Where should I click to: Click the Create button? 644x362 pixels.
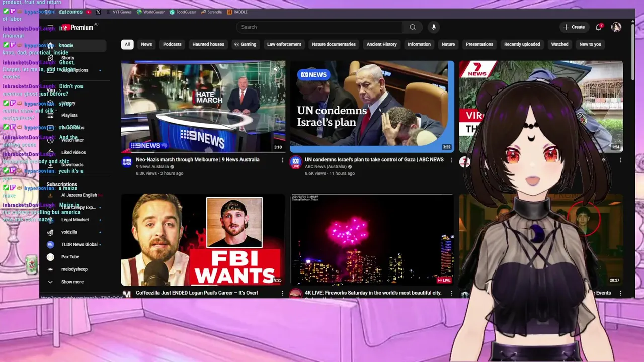click(x=574, y=27)
